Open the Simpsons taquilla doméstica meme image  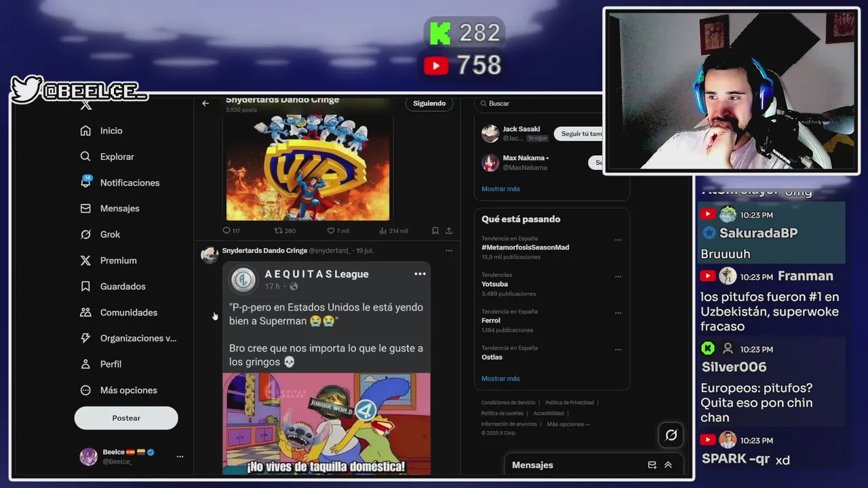coord(326,424)
